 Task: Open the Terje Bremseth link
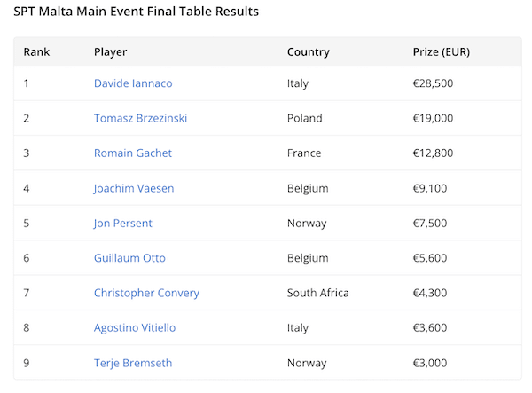pyautogui.click(x=132, y=363)
